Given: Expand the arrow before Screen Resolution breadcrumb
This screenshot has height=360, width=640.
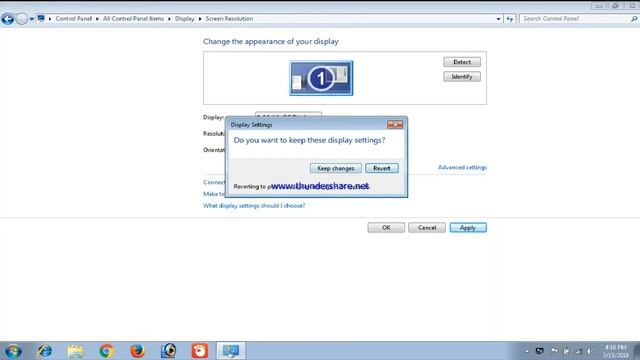Looking at the screenshot, I should click(200, 19).
